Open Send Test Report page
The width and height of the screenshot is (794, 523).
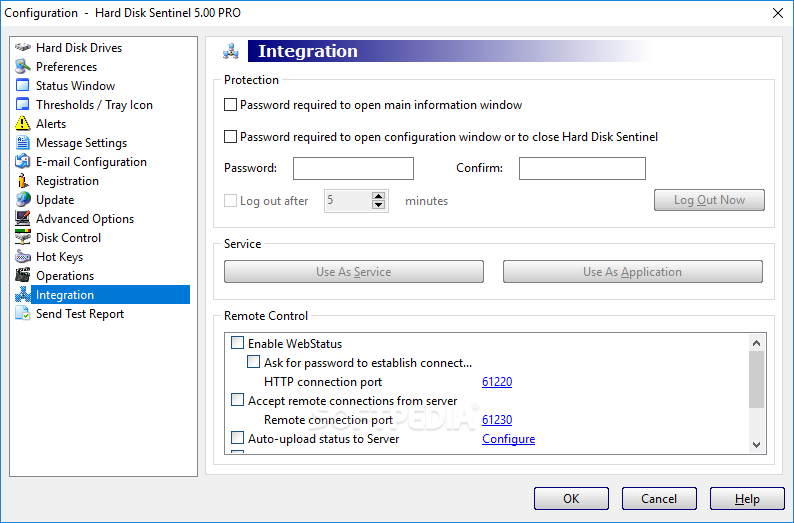coord(80,313)
